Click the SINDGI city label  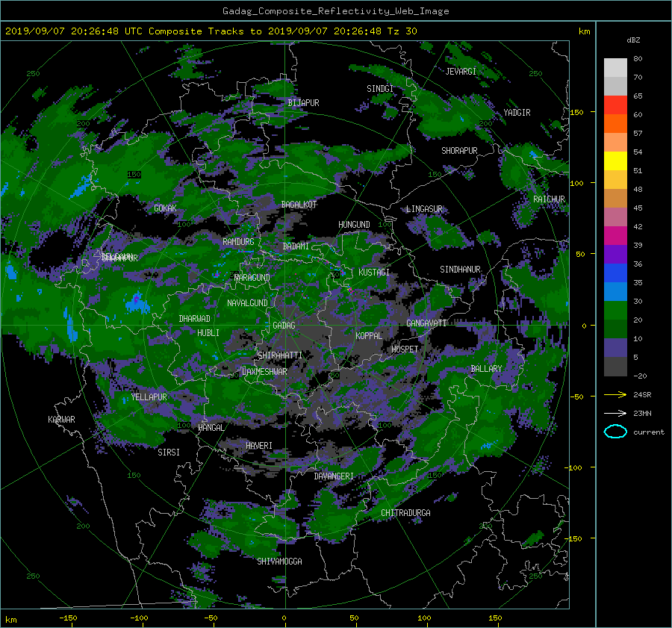[380, 89]
